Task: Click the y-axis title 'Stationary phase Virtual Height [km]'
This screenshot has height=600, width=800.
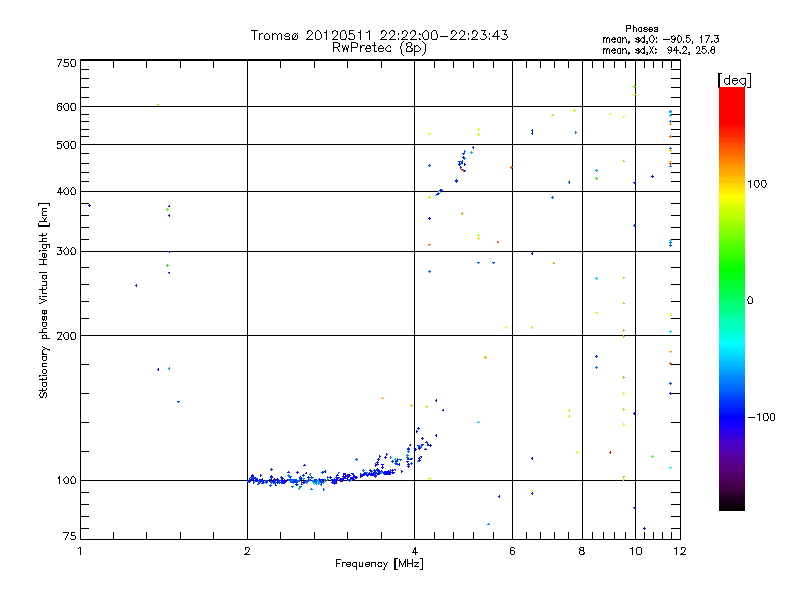Action: coord(43,300)
